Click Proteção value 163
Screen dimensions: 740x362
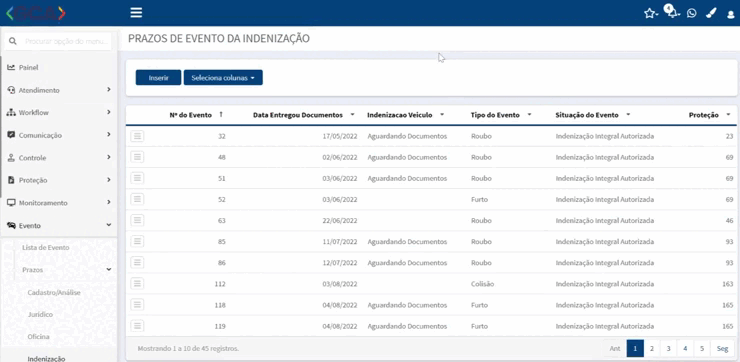click(727, 284)
